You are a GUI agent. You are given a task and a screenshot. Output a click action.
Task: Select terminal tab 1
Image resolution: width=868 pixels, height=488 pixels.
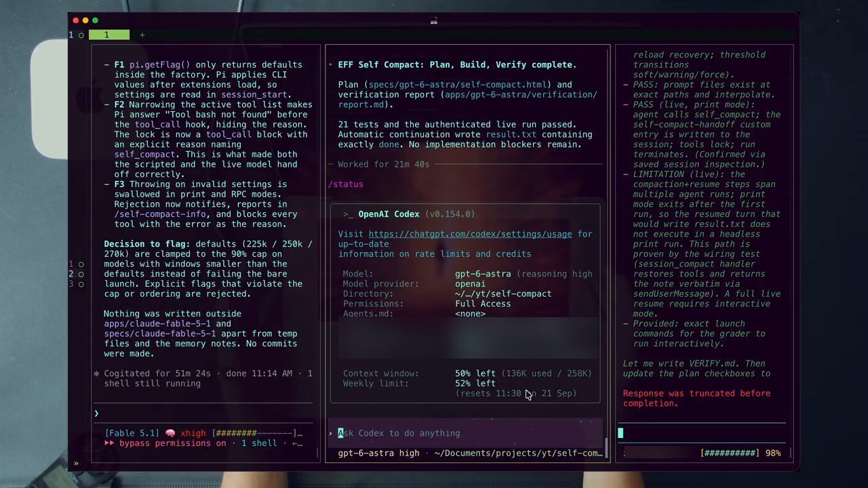[108, 35]
